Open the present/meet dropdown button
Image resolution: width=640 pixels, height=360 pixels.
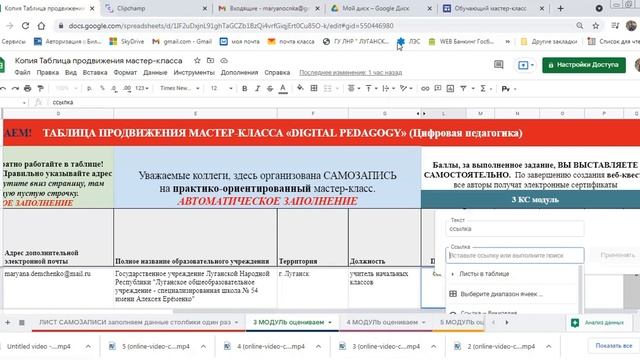525,65
